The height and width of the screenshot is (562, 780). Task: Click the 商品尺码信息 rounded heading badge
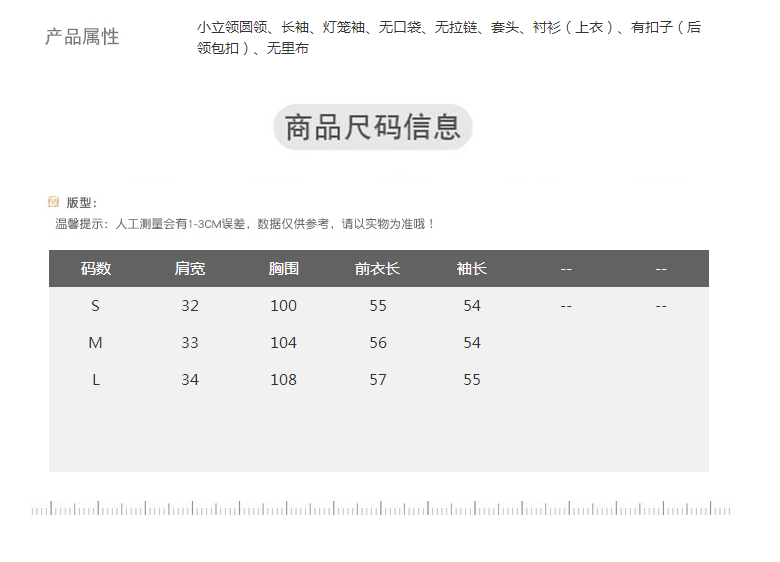pos(372,127)
